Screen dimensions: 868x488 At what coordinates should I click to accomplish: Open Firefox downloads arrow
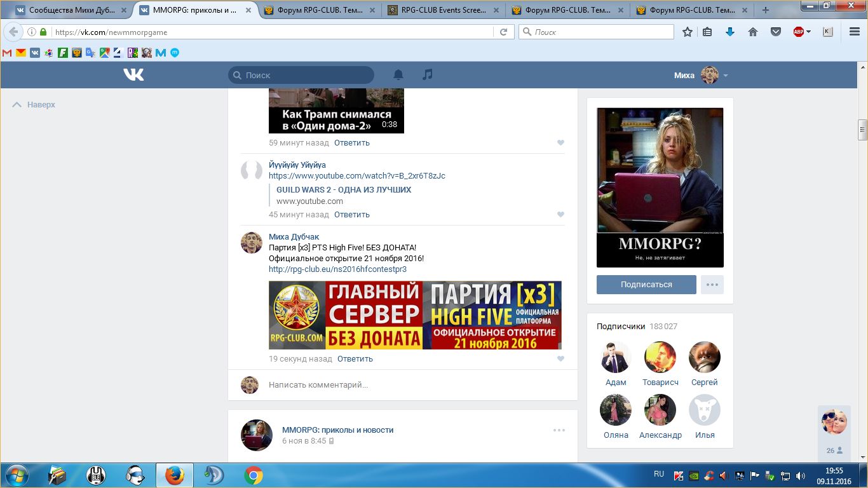(730, 32)
